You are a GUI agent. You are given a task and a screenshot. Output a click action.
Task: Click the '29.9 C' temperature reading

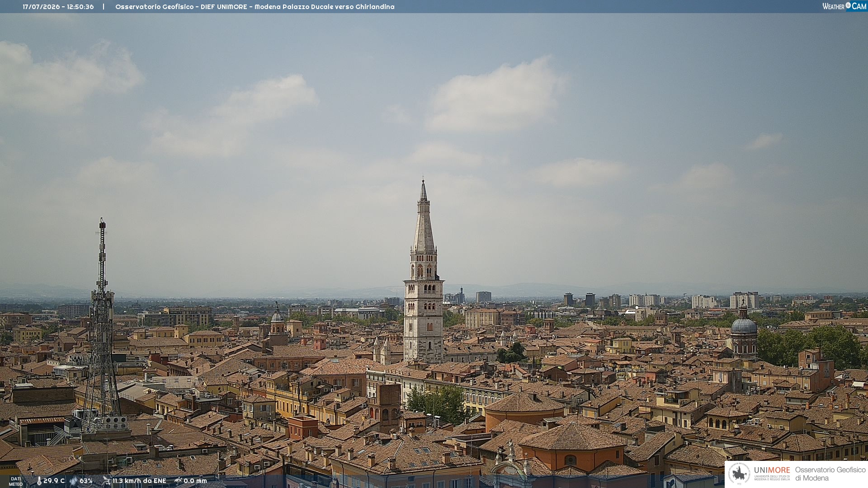click(x=54, y=481)
